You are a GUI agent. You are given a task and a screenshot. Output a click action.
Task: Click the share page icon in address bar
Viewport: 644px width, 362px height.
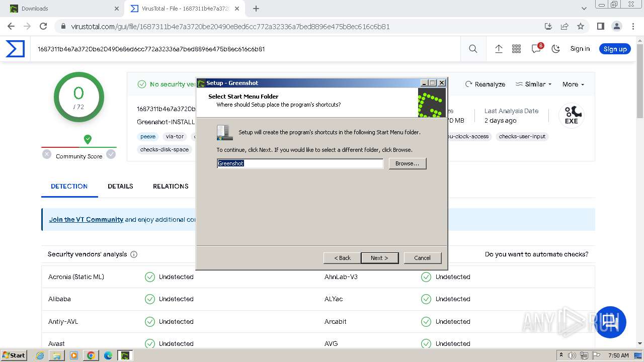[565, 26]
